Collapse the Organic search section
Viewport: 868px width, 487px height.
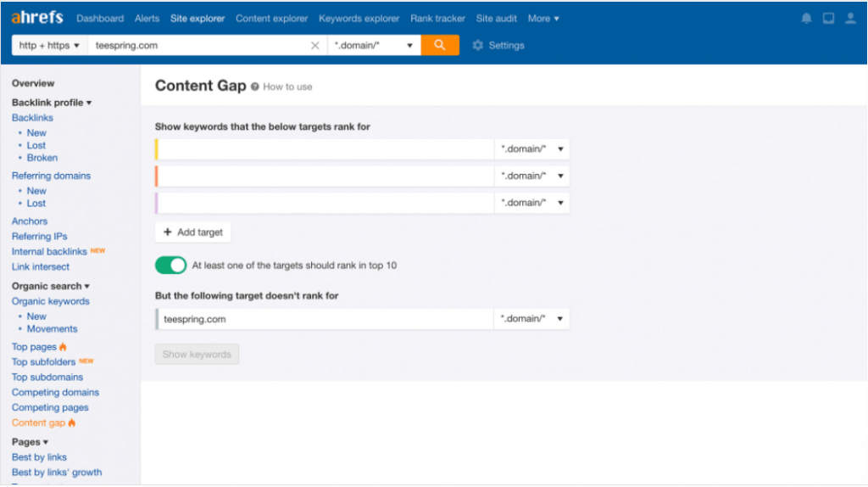50,286
